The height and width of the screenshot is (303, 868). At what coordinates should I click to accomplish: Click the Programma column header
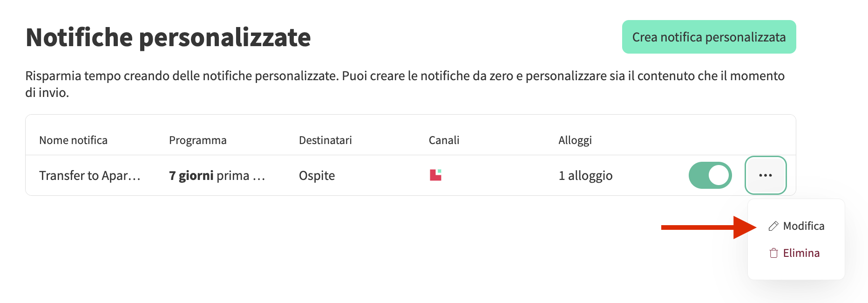[197, 140]
